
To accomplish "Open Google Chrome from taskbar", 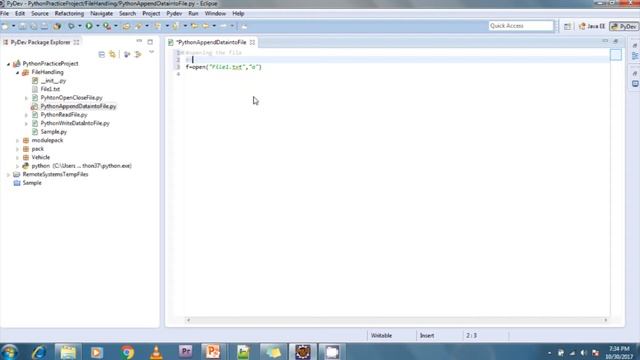I will [x=127, y=352].
